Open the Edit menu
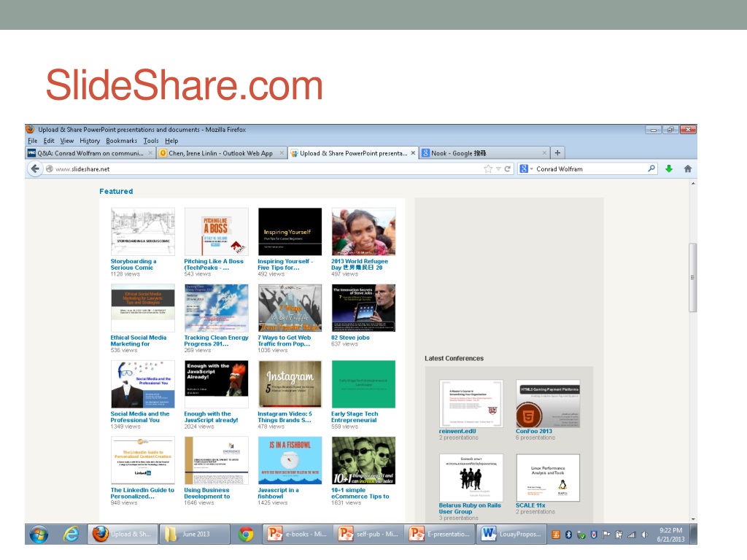 [49, 141]
